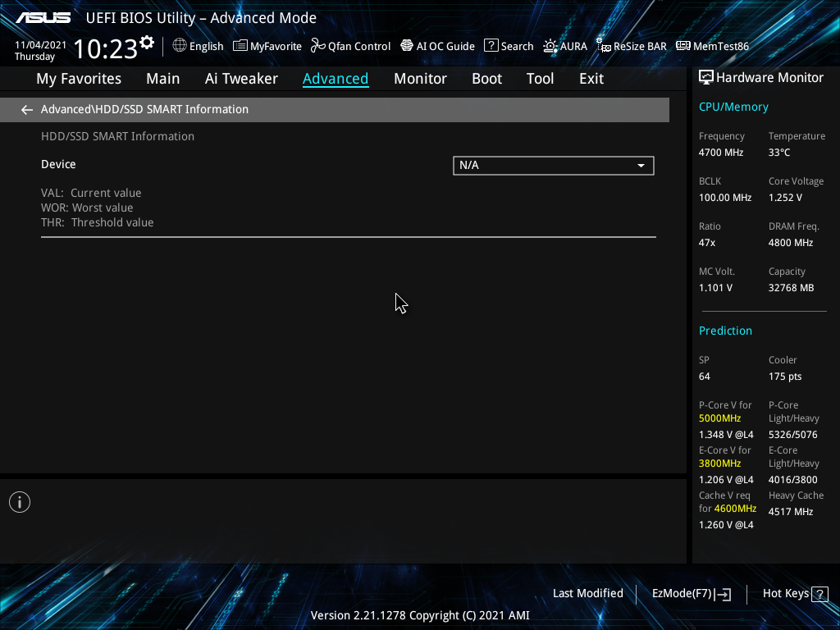Click the English language globe icon

tap(180, 46)
